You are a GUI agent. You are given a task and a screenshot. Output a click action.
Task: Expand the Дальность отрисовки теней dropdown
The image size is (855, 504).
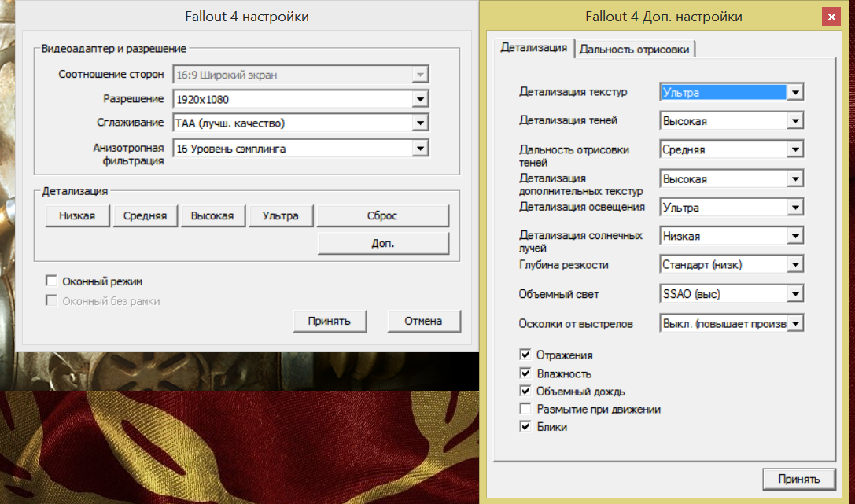tap(732, 149)
